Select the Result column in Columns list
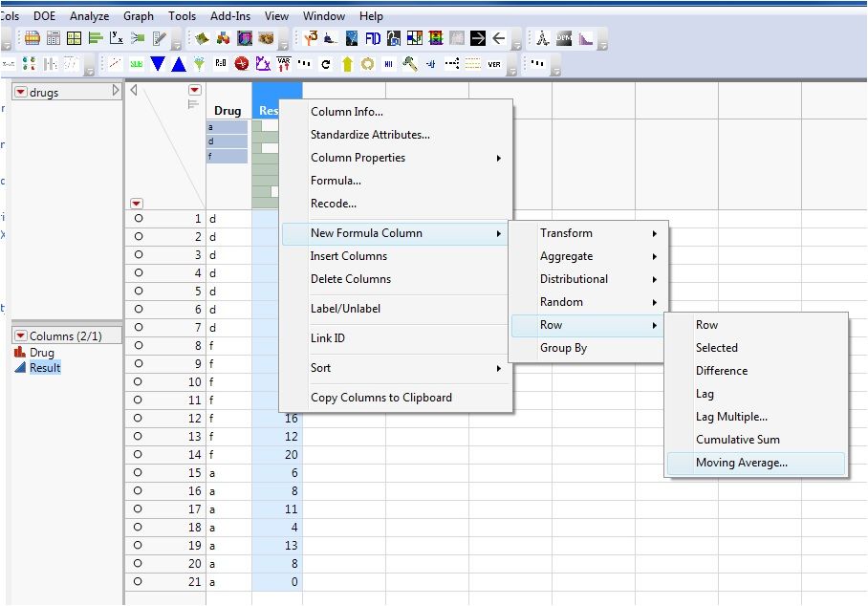Screen dimensions: 868x606 pos(44,368)
